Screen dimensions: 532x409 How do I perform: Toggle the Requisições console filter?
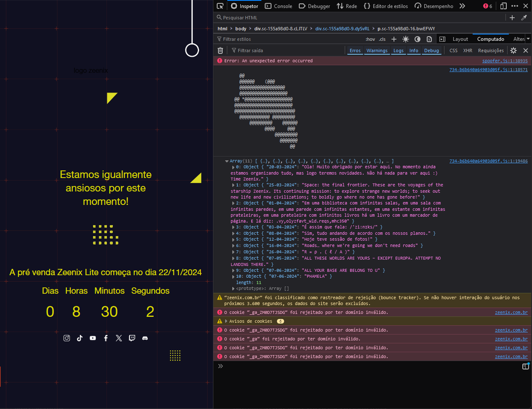click(491, 51)
